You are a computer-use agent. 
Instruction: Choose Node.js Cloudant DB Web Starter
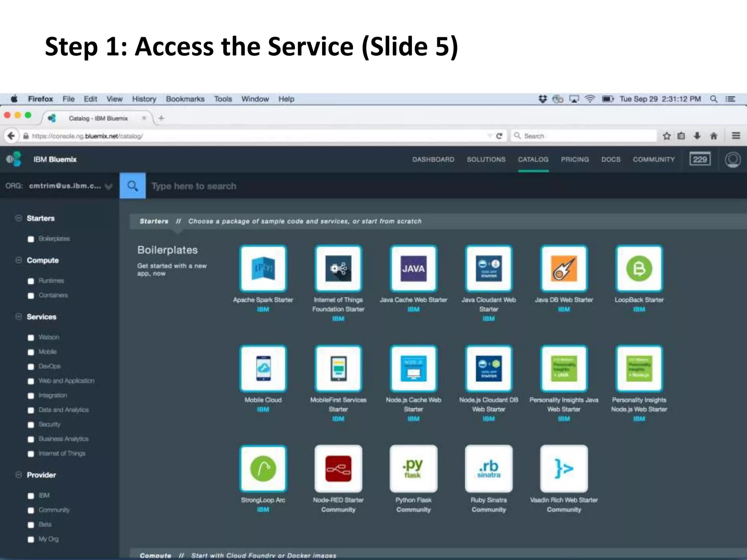tap(489, 369)
